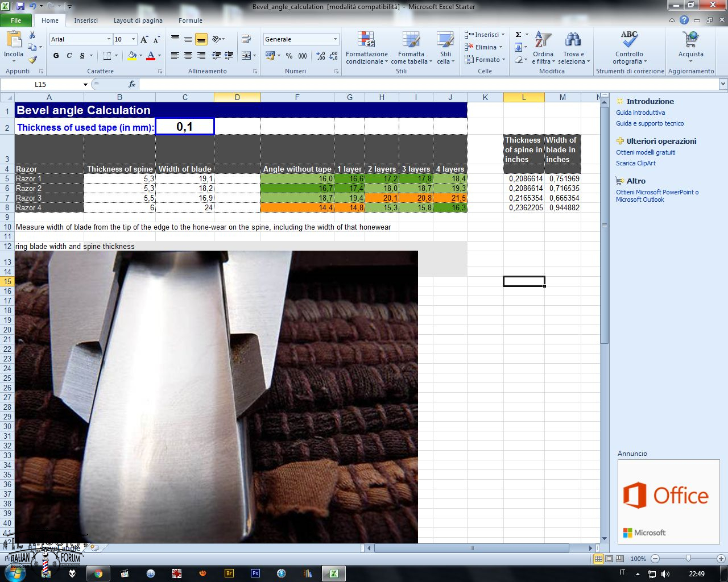Run Controllo ortografia spell check

tap(629, 48)
